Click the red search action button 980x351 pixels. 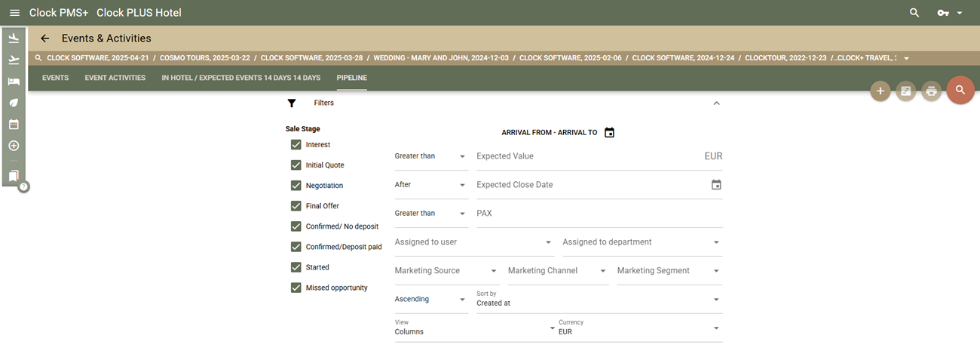[960, 91]
